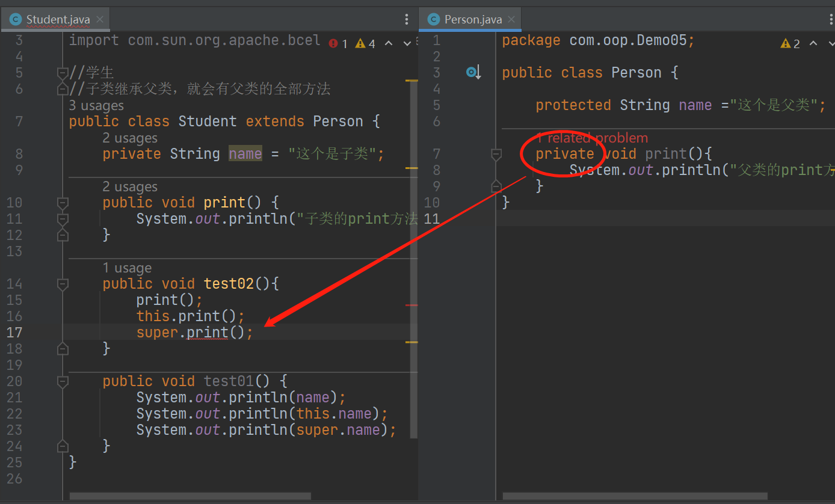
Task: Close the Student.java tab
Action: pos(100,19)
